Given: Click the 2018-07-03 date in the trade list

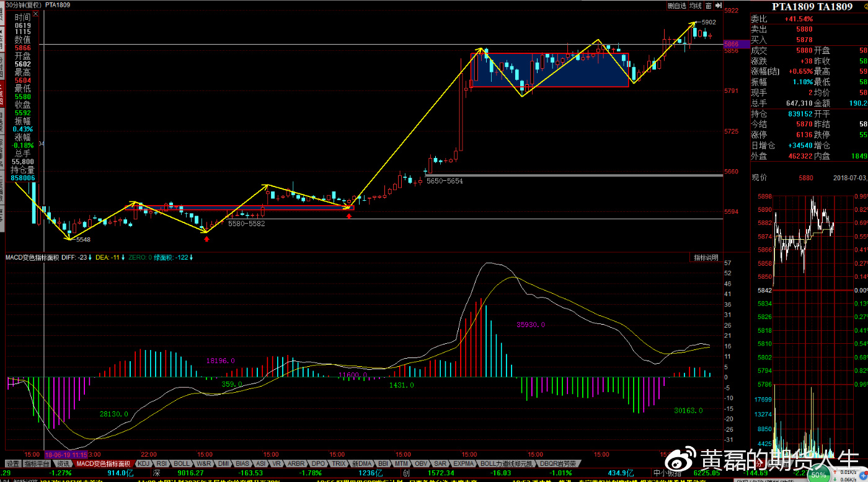Looking at the screenshot, I should (850, 178).
